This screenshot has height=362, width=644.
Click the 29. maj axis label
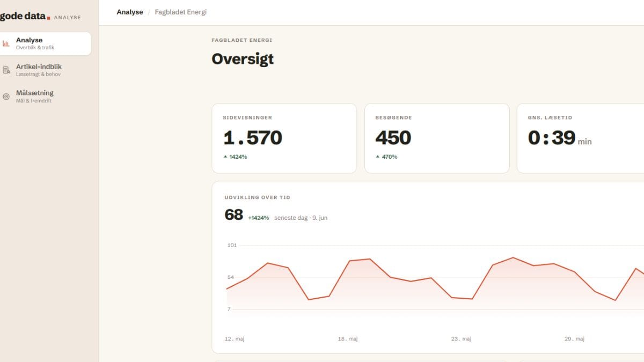574,339
